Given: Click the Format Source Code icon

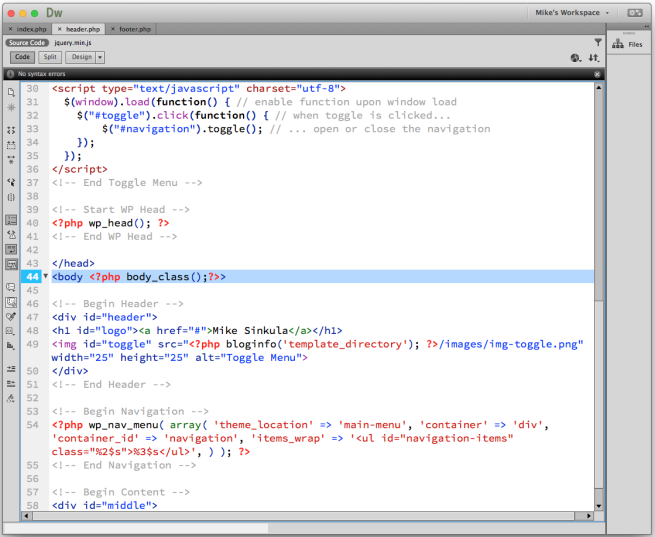Looking at the screenshot, I should (11, 398).
